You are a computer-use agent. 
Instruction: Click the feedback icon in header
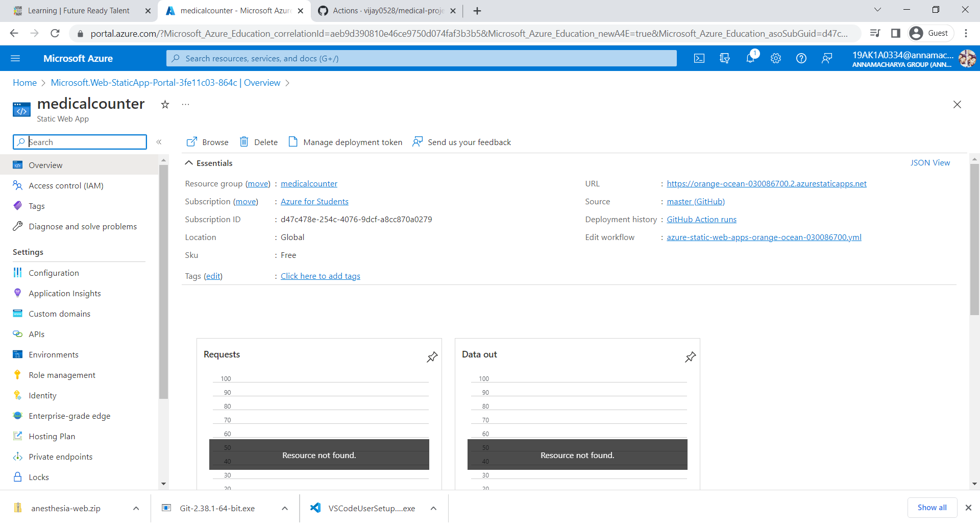point(827,58)
